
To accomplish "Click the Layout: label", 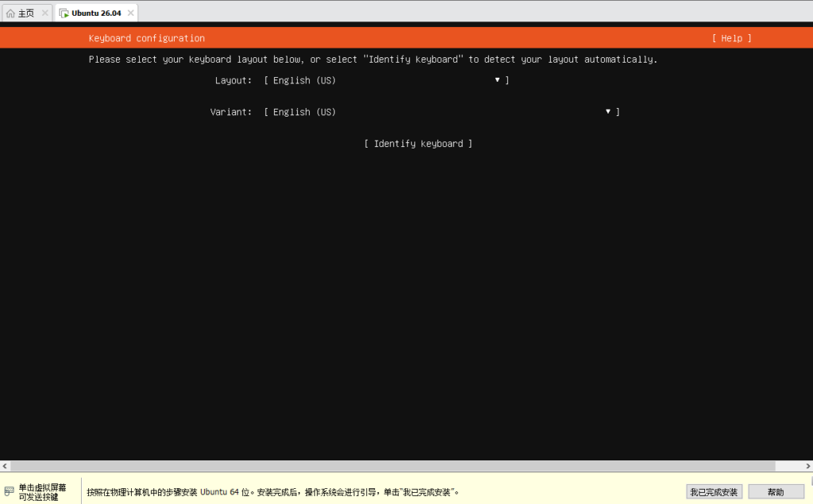I will click(233, 80).
